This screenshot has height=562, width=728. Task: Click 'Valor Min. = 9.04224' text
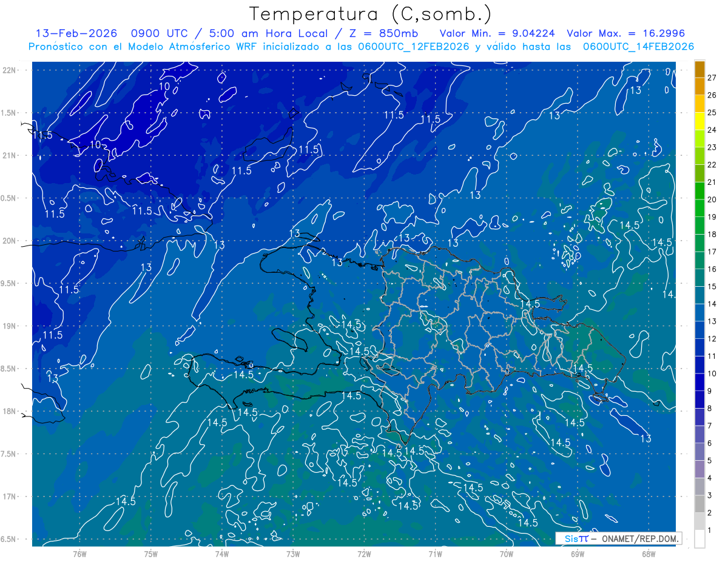[x=497, y=33]
